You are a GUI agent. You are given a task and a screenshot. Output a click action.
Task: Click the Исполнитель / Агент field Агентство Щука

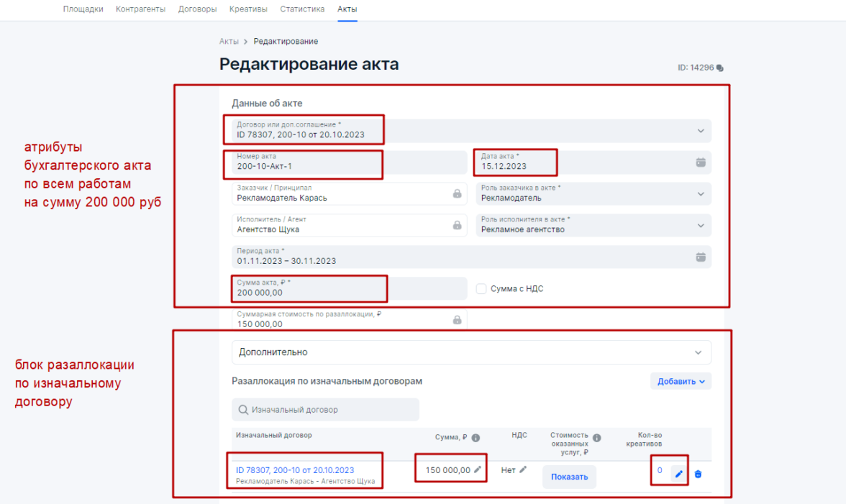[350, 225]
